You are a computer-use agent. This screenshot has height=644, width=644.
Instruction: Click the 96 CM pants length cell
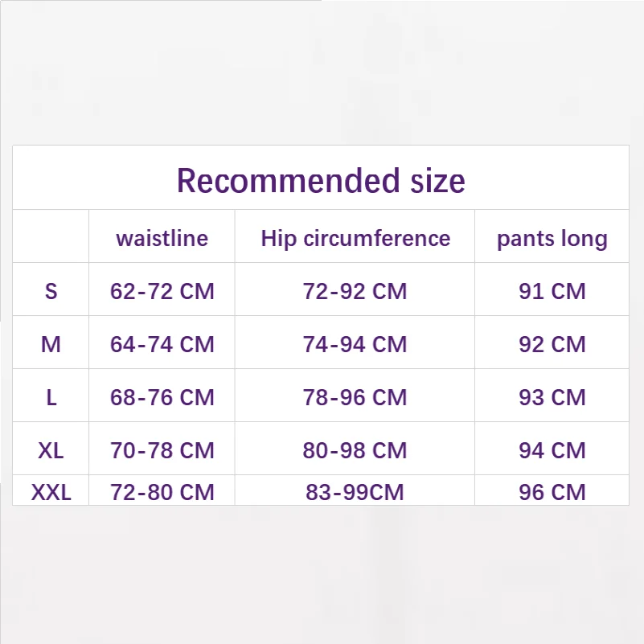(552, 492)
